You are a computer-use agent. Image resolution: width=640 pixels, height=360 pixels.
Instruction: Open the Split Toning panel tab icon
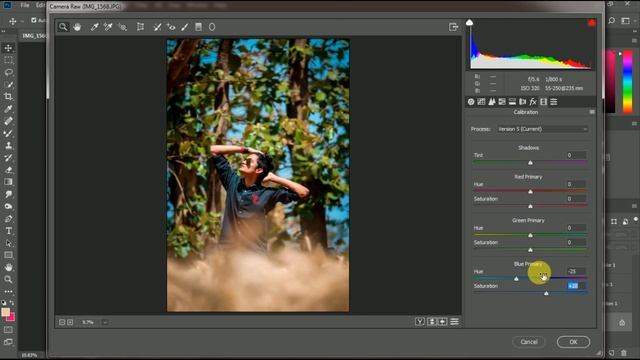tap(512, 102)
